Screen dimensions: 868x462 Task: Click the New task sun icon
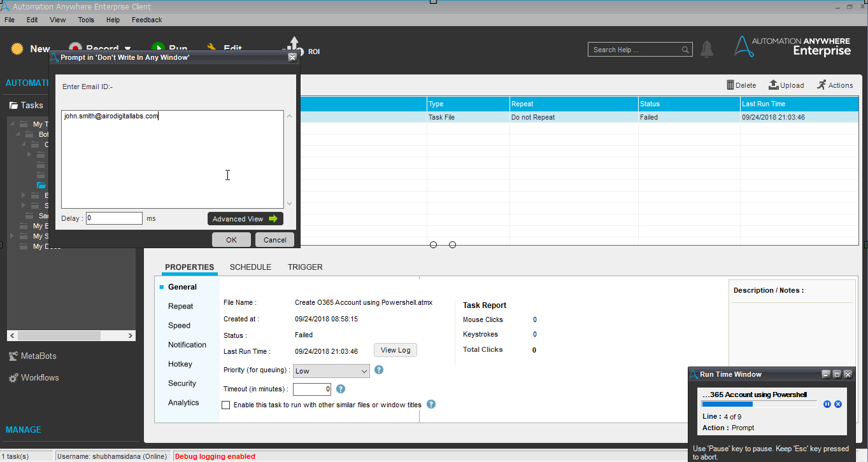pos(17,48)
